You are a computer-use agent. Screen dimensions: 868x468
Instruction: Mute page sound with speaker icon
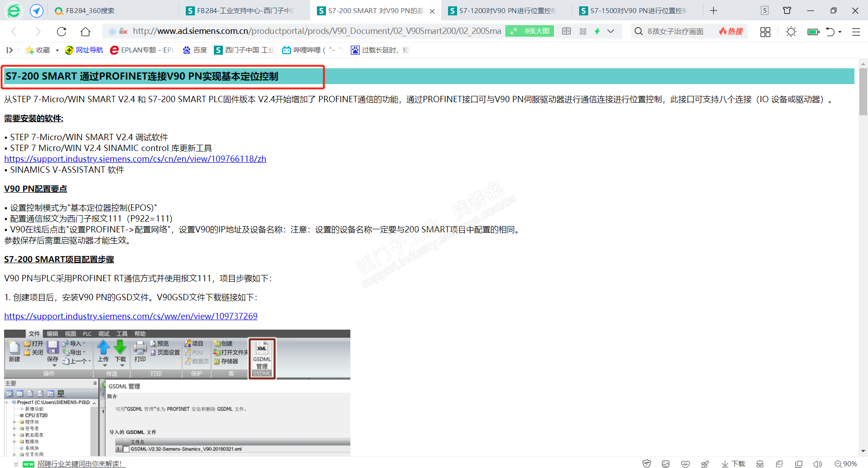(x=817, y=464)
